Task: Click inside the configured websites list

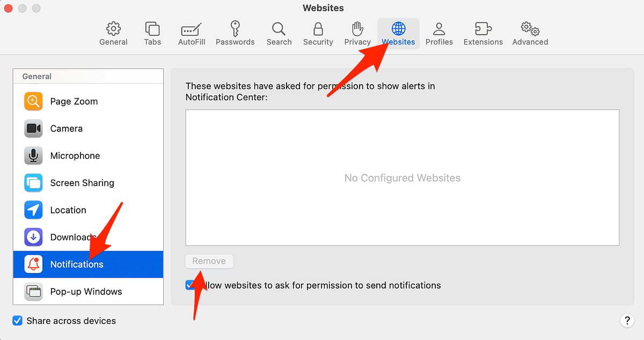Action: [x=402, y=178]
